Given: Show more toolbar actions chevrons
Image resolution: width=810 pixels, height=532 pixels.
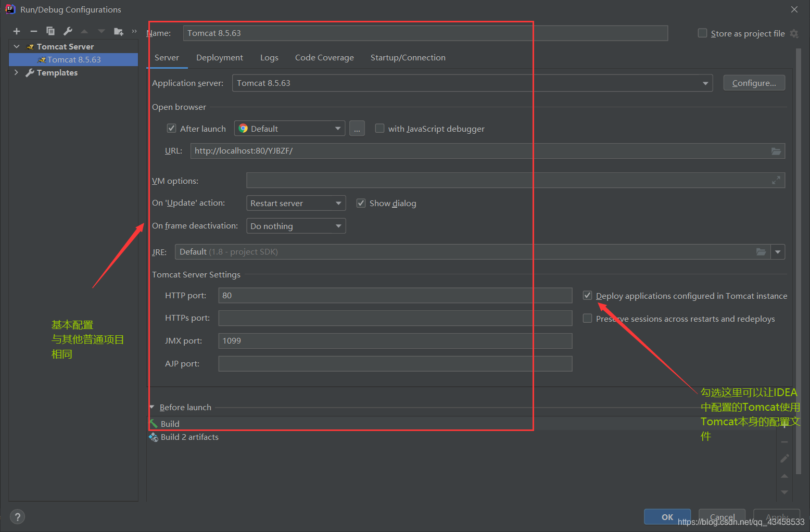Looking at the screenshot, I should [x=134, y=31].
